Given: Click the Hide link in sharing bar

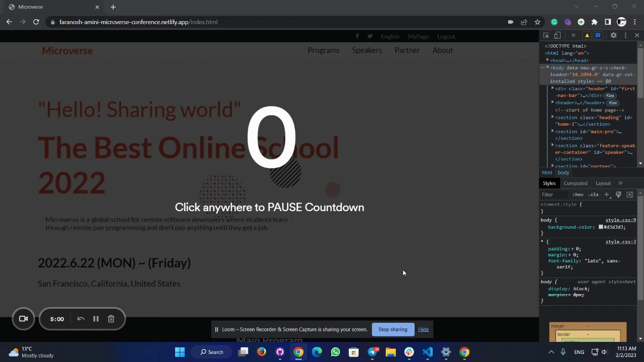Looking at the screenshot, I should tap(423, 329).
